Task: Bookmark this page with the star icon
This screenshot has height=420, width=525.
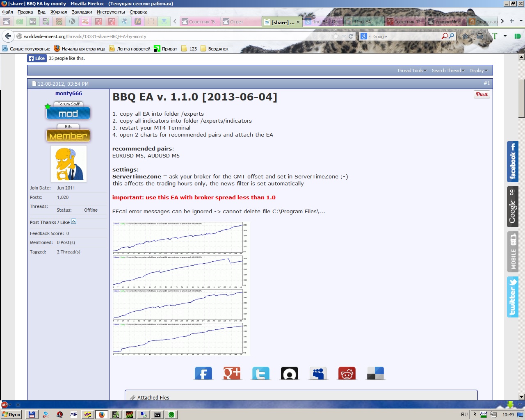Action: tap(336, 36)
